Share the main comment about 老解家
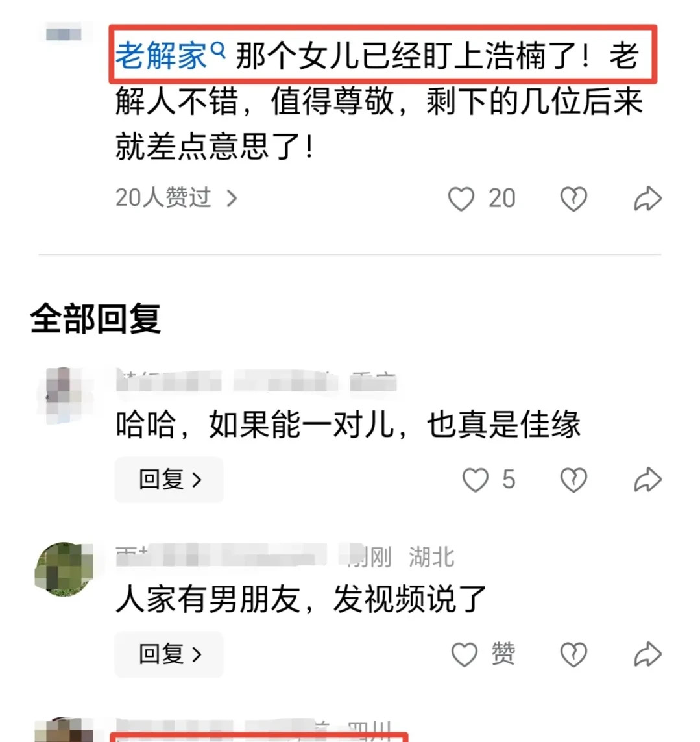700x742 pixels. [647, 199]
